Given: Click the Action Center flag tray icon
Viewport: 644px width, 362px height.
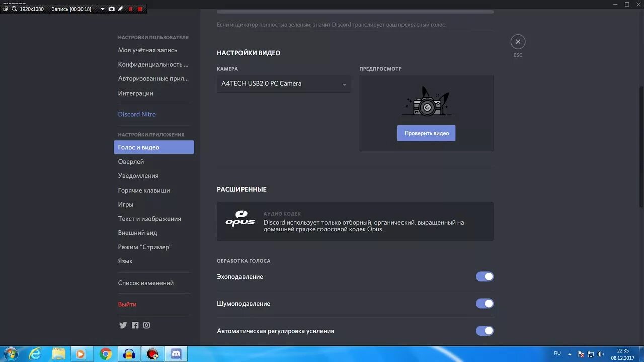Looking at the screenshot, I should point(581,354).
